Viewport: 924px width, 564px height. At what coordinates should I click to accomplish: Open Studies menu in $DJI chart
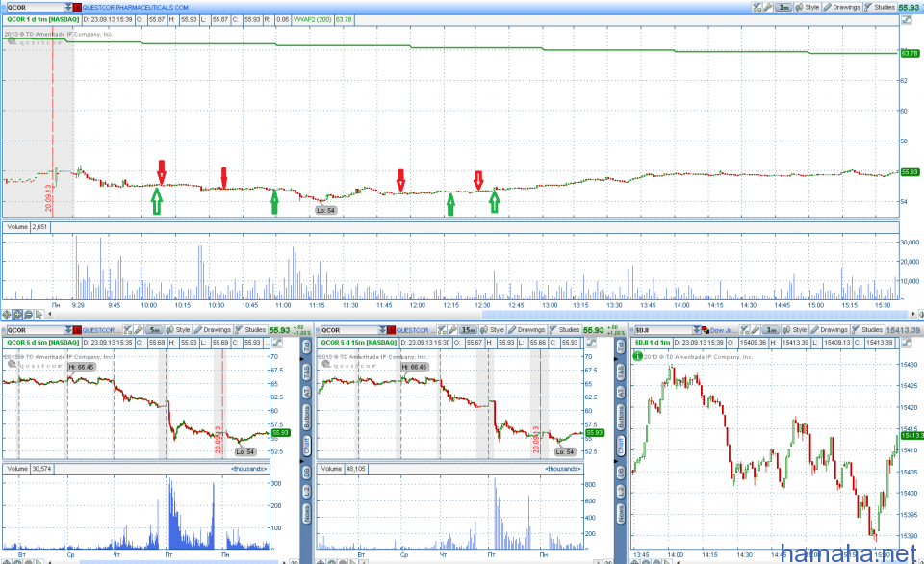[x=867, y=330]
